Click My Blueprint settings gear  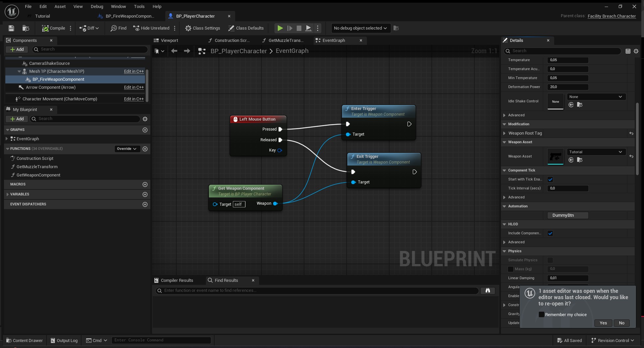tap(145, 119)
